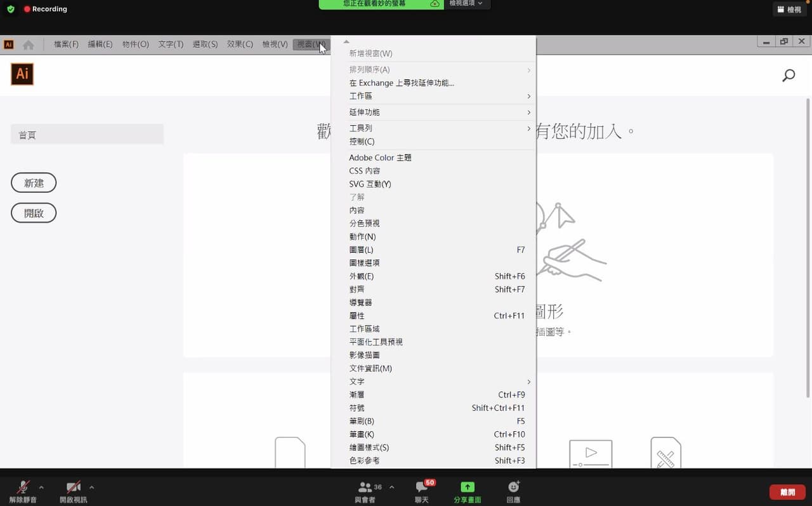Viewport: 812px width, 506px height.
Task: Select 內容 in window menu
Action: tap(434, 210)
